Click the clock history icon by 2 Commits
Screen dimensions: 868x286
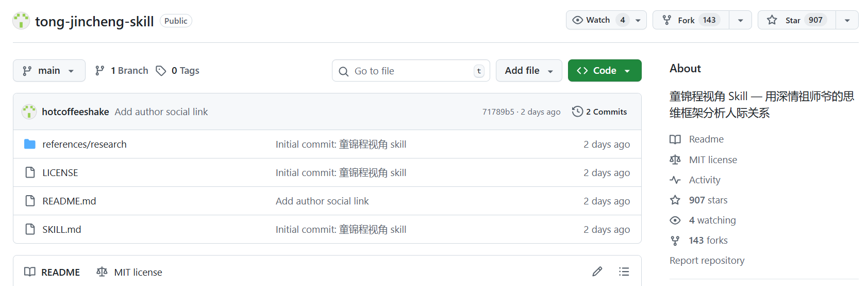click(577, 112)
